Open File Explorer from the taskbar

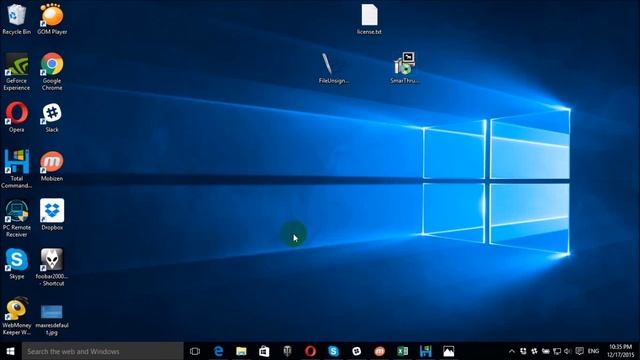click(x=241, y=351)
